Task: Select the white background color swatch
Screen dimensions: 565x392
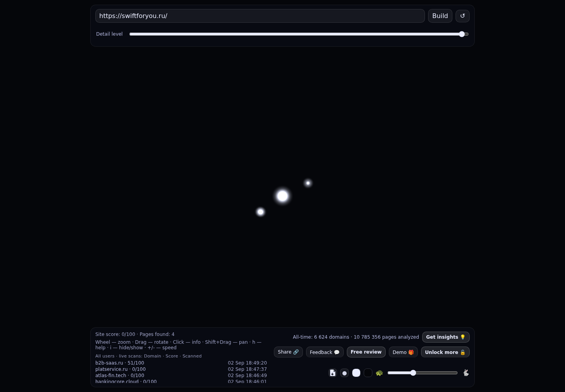Action: pyautogui.click(x=356, y=373)
